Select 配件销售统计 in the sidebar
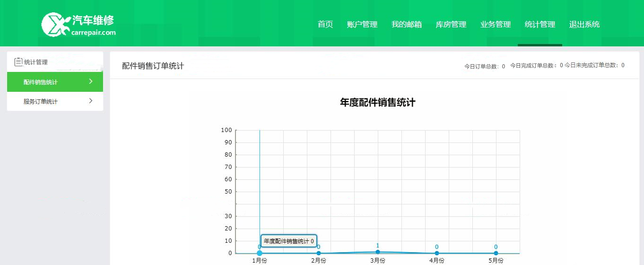 [x=41, y=82]
